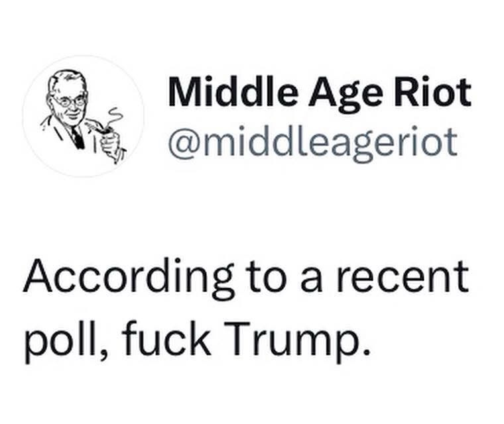
Task: Click the tweet's first line of text
Action: click(246, 276)
